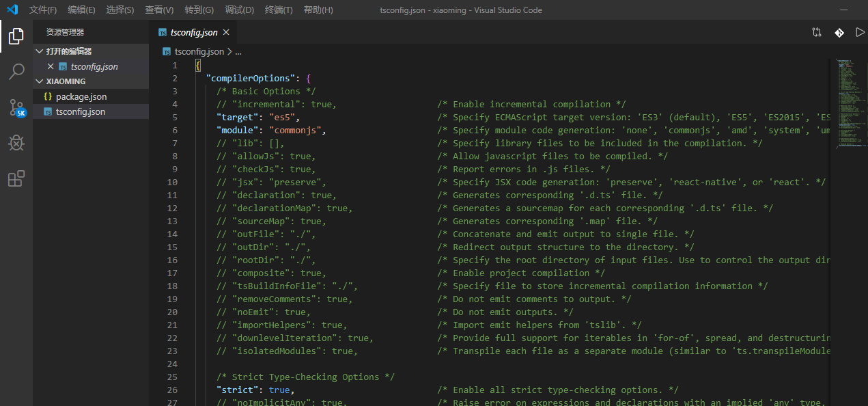Screen dimensions: 868x406
Task: Click the Git compare diamond icon in the toolbar
Action: pos(839,31)
